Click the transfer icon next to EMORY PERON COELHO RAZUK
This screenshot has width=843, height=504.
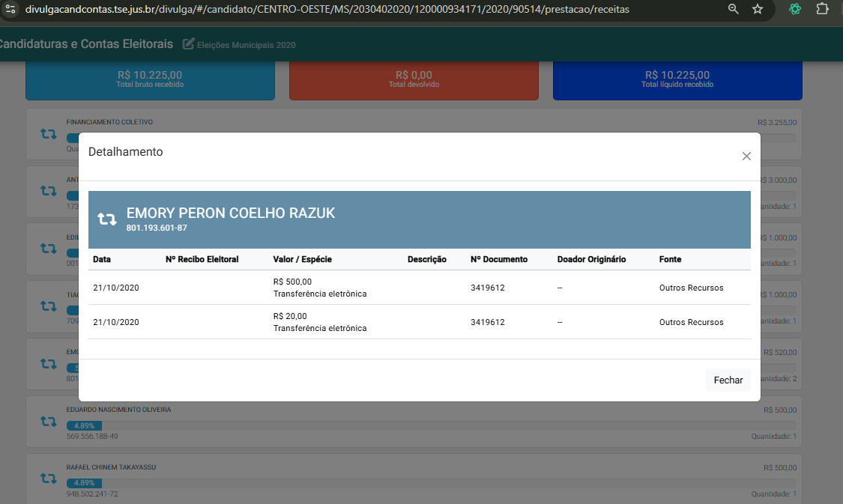[106, 219]
